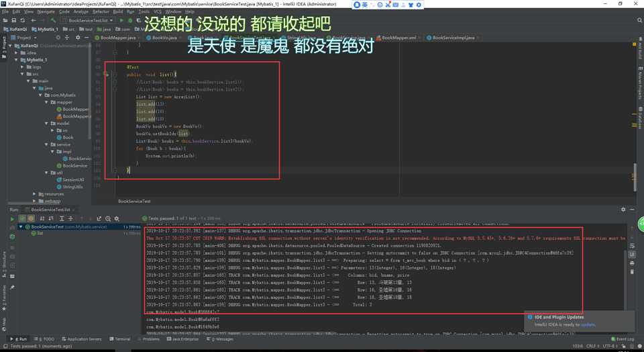This screenshot has width=644, height=352.
Task: Open the BookServiceTest.list run configuration dropdown
Action: 87,20
